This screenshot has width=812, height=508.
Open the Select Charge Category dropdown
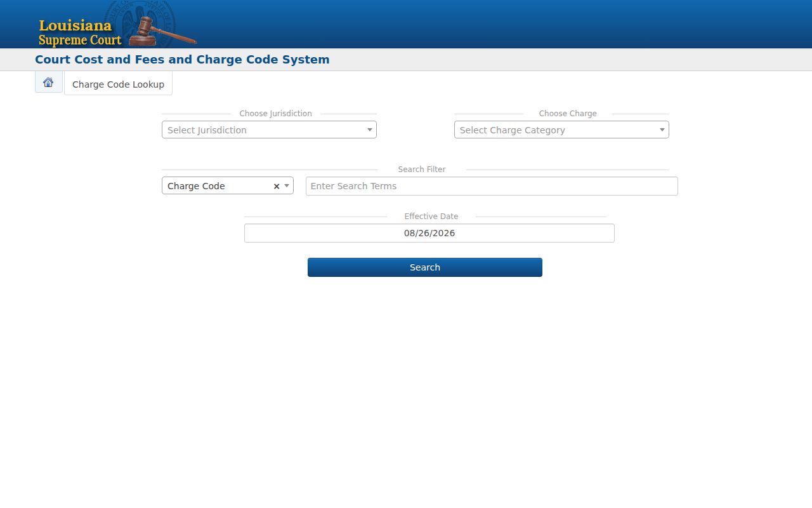561,130
